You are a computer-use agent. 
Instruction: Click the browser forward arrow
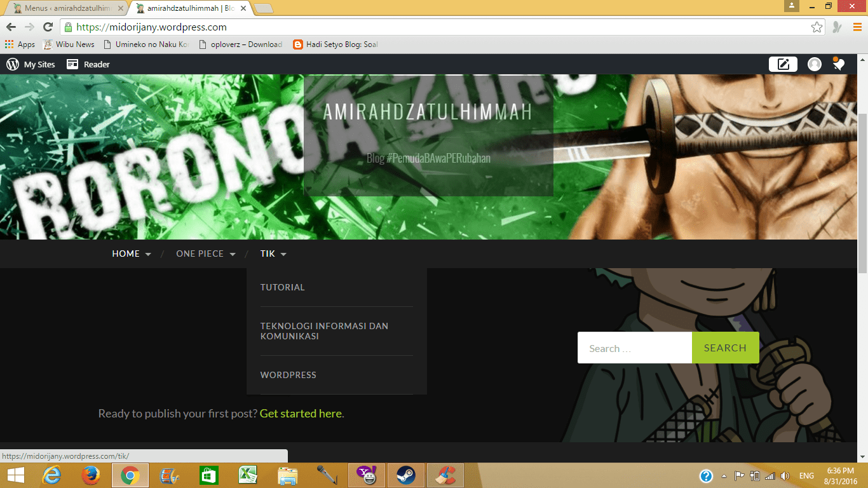29,27
